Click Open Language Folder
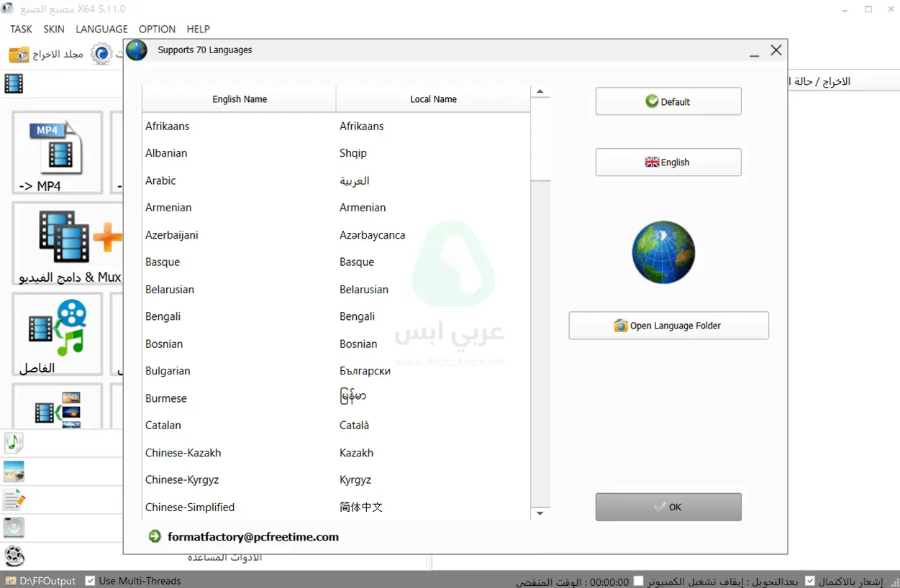The image size is (900, 588). point(668,325)
